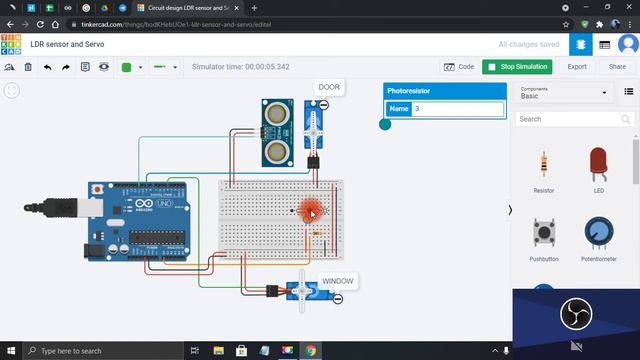The image size is (640, 360).
Task: Click the DOOR servo minus button
Action: pyautogui.click(x=324, y=105)
